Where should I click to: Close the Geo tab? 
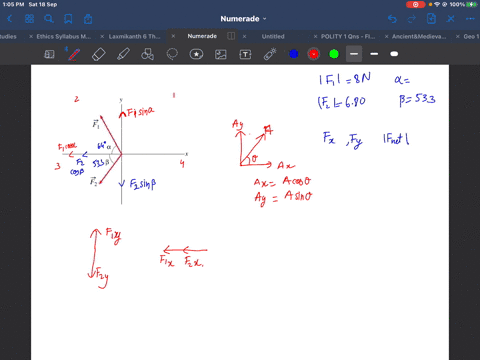click(x=458, y=36)
